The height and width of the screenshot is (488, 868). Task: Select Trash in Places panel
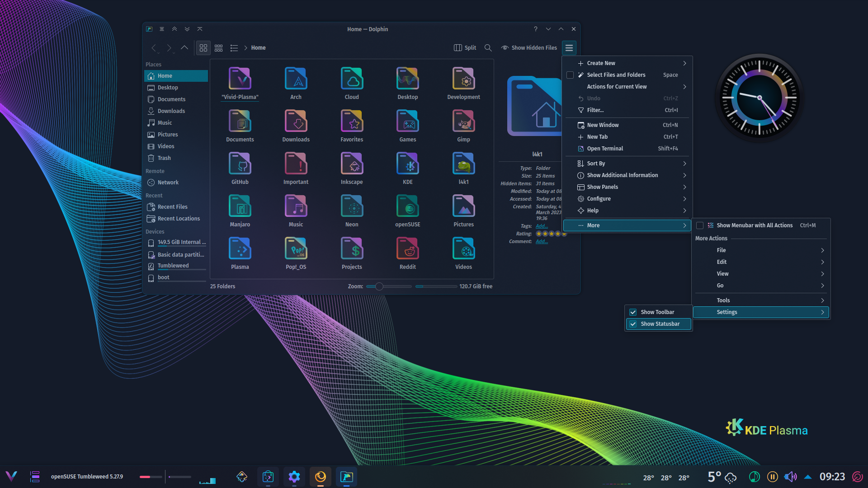[x=176, y=158]
